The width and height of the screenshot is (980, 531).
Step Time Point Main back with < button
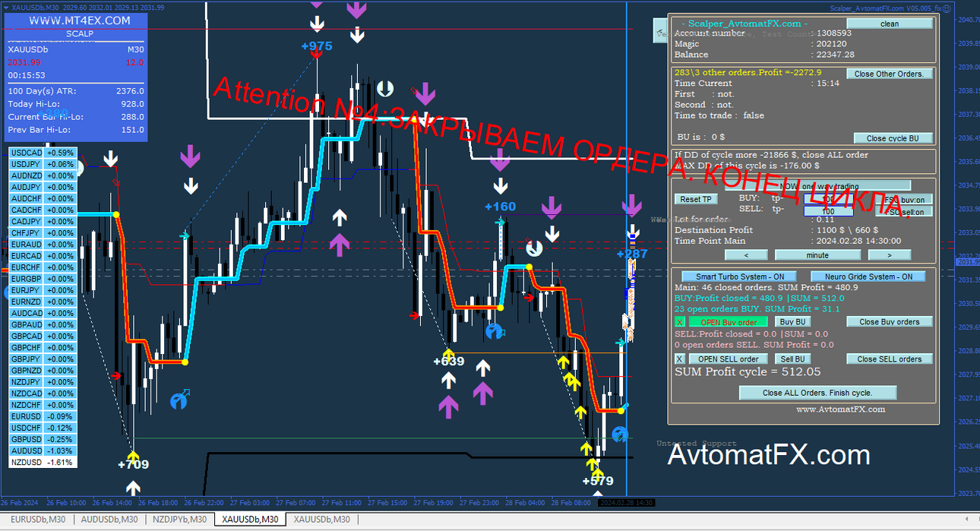[746, 255]
